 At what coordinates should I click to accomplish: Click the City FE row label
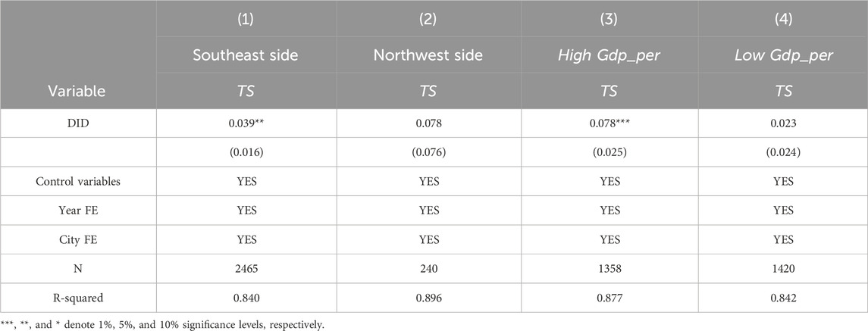[x=78, y=240]
